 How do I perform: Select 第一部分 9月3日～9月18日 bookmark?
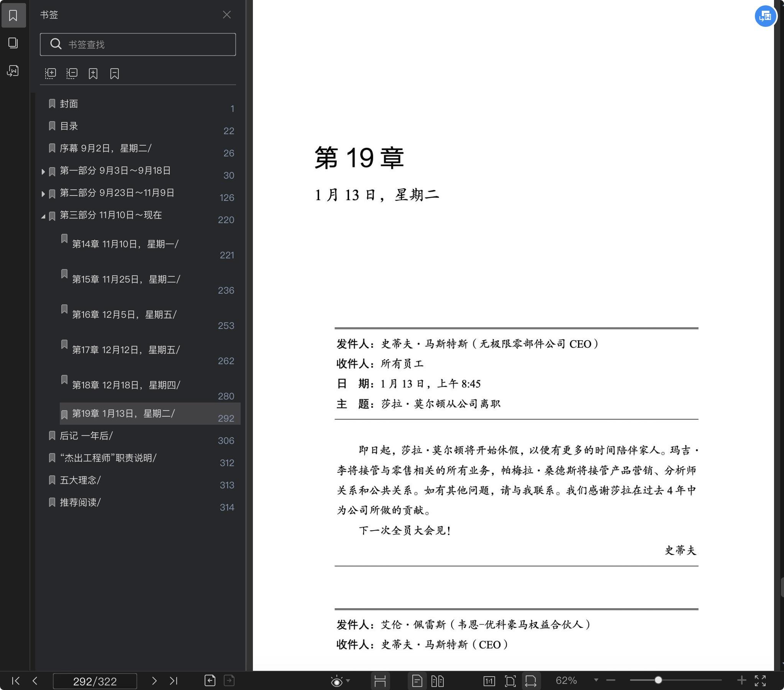tap(115, 170)
